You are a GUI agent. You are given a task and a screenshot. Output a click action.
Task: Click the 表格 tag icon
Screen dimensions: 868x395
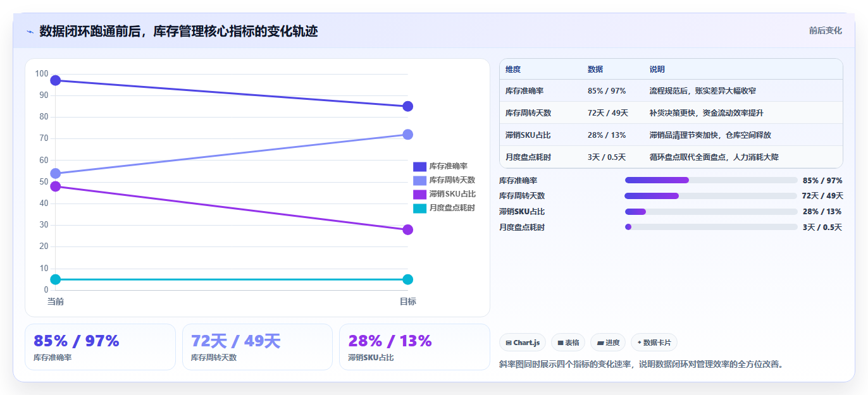click(x=561, y=343)
